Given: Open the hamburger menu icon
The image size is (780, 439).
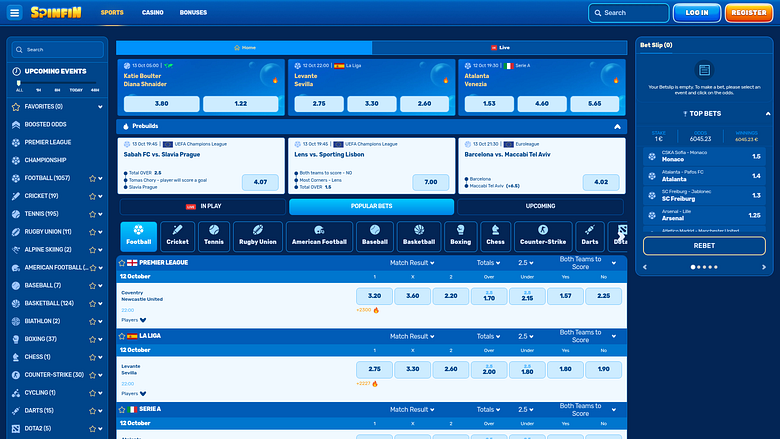Looking at the screenshot, I should point(14,12).
